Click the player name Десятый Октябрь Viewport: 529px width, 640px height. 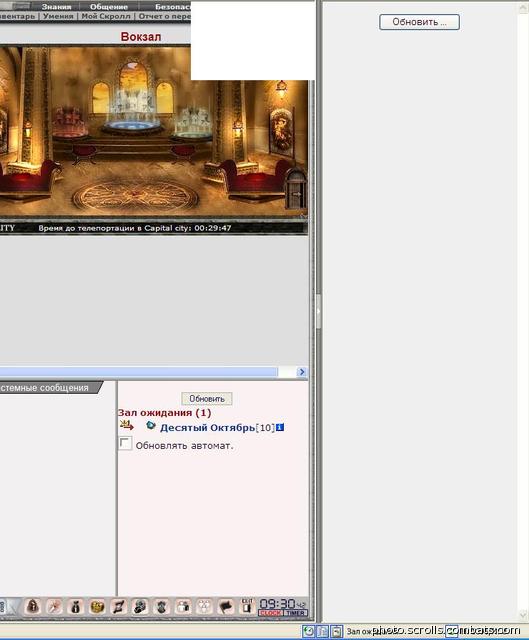pos(207,428)
